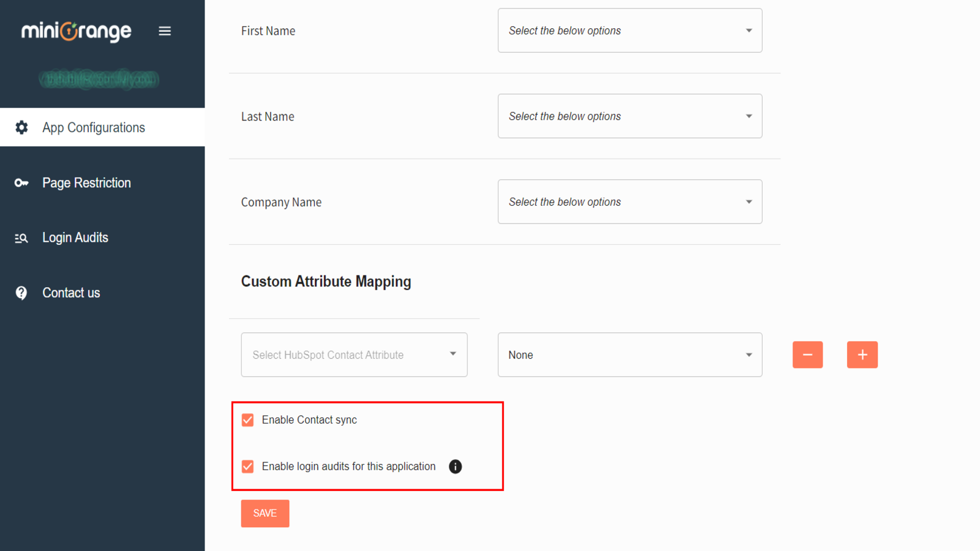The image size is (980, 551).
Task: Open the First Name mapping dropdown
Action: 629,31
